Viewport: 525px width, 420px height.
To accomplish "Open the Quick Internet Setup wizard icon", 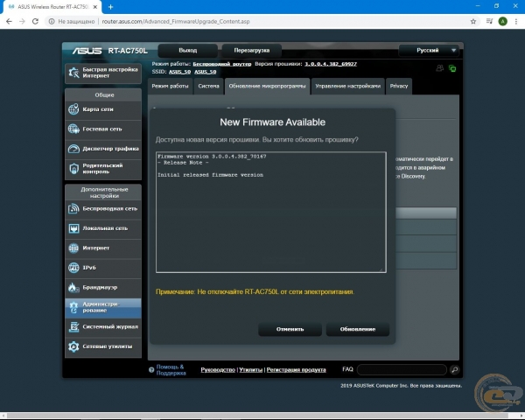I will point(73,73).
